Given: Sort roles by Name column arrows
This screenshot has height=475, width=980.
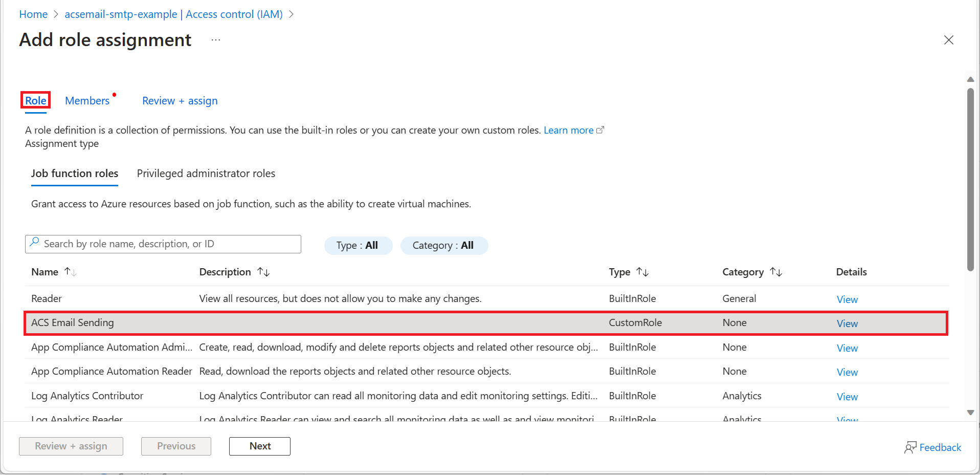Looking at the screenshot, I should point(70,272).
